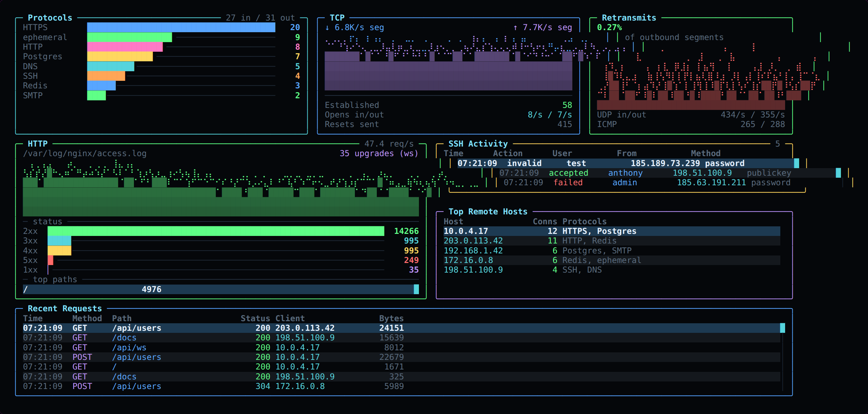Select host 203.0.113.42 row

point(612,241)
